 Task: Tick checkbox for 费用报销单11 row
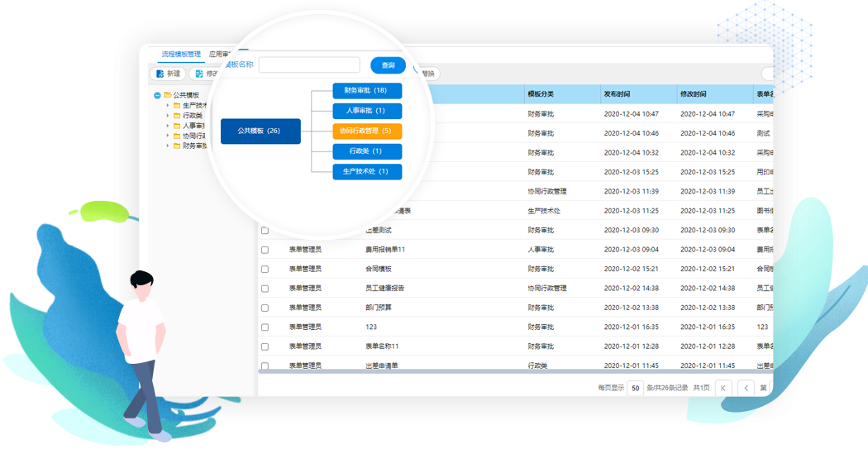tap(265, 250)
